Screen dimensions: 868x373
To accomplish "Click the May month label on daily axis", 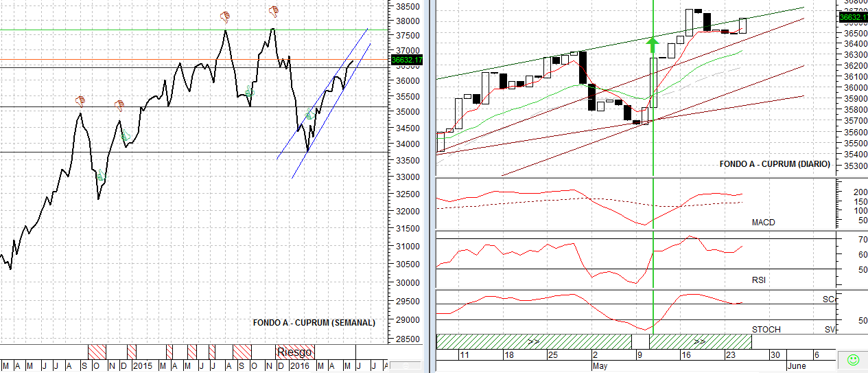I will 600,366.
